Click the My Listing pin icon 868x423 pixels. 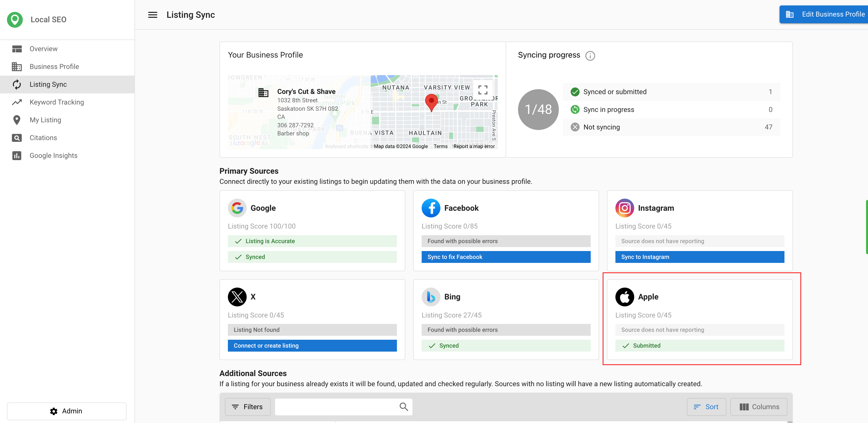[x=17, y=120]
